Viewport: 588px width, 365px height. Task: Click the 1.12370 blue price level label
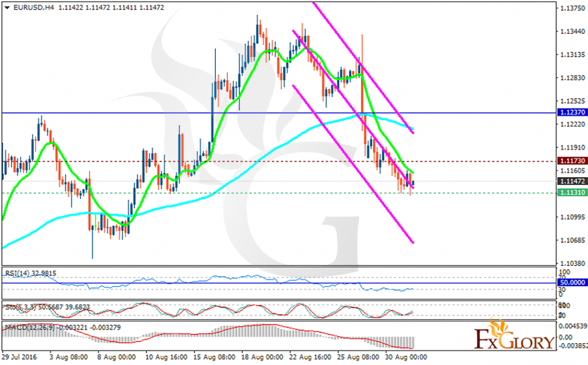click(572, 112)
